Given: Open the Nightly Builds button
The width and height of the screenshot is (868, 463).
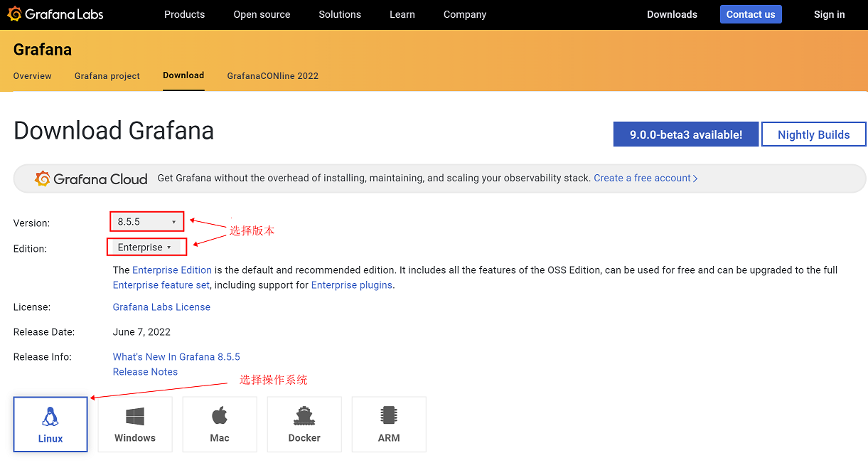Looking at the screenshot, I should 813,134.
